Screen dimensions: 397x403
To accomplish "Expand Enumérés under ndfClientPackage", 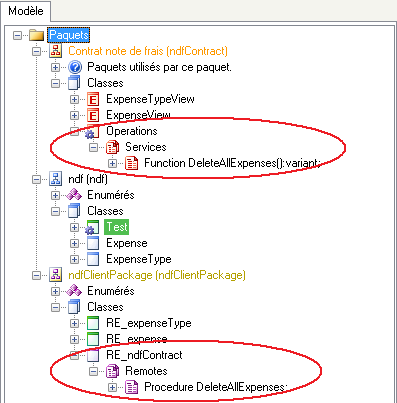I will point(55,291).
